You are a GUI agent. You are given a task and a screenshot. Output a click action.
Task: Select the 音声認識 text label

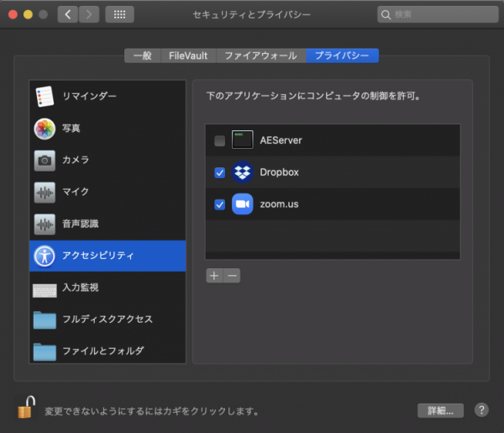pos(81,224)
